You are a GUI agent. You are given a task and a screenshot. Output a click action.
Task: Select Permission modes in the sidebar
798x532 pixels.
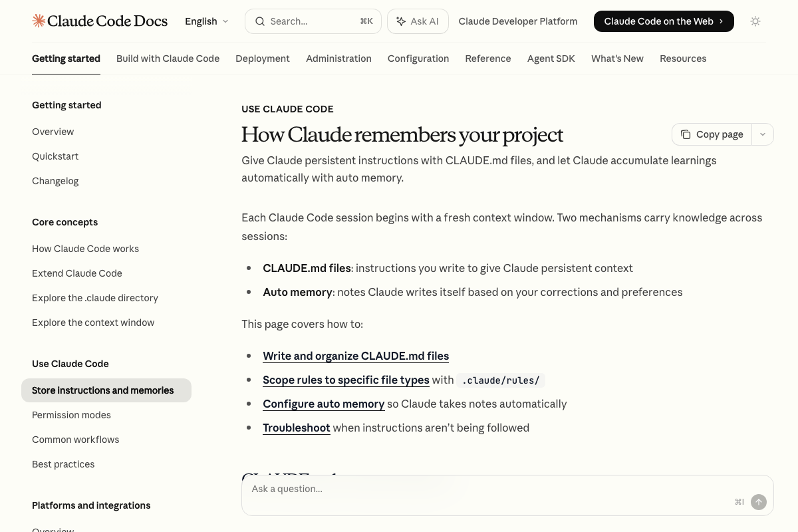[71, 415]
